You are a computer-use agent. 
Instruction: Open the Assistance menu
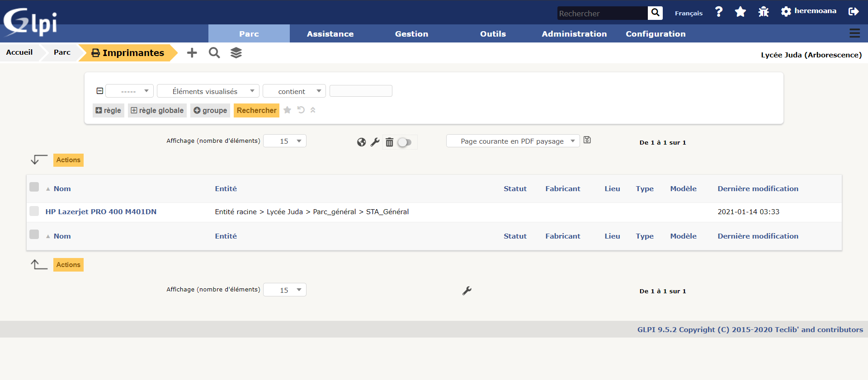(330, 34)
